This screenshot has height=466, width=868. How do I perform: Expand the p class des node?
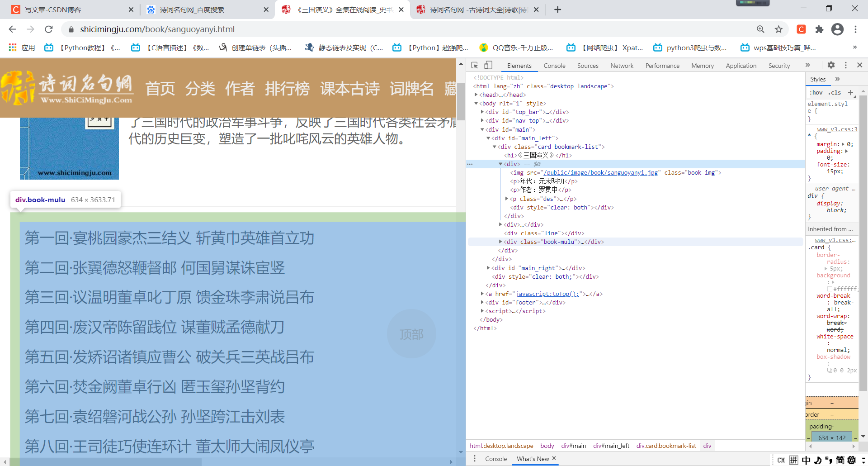tap(507, 199)
